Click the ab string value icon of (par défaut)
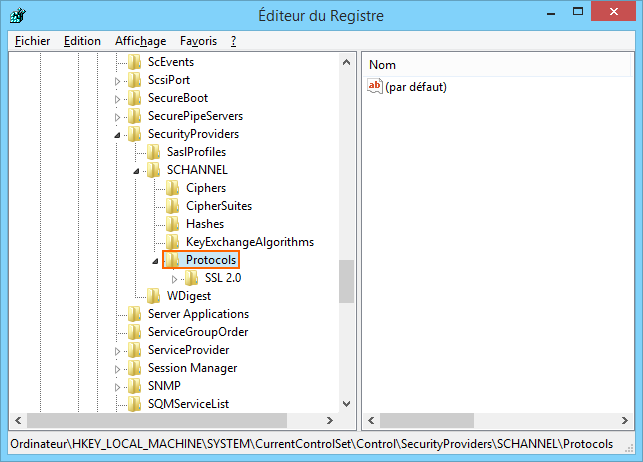 click(x=375, y=86)
